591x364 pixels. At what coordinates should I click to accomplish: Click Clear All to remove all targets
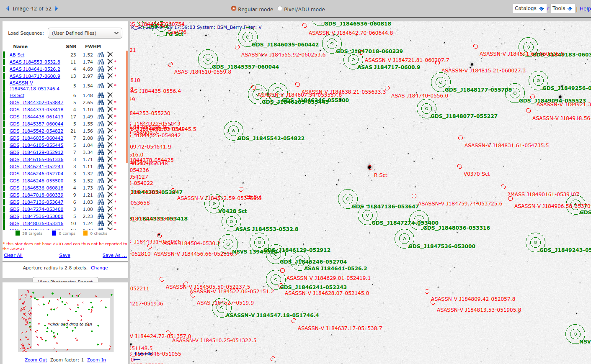click(13, 255)
